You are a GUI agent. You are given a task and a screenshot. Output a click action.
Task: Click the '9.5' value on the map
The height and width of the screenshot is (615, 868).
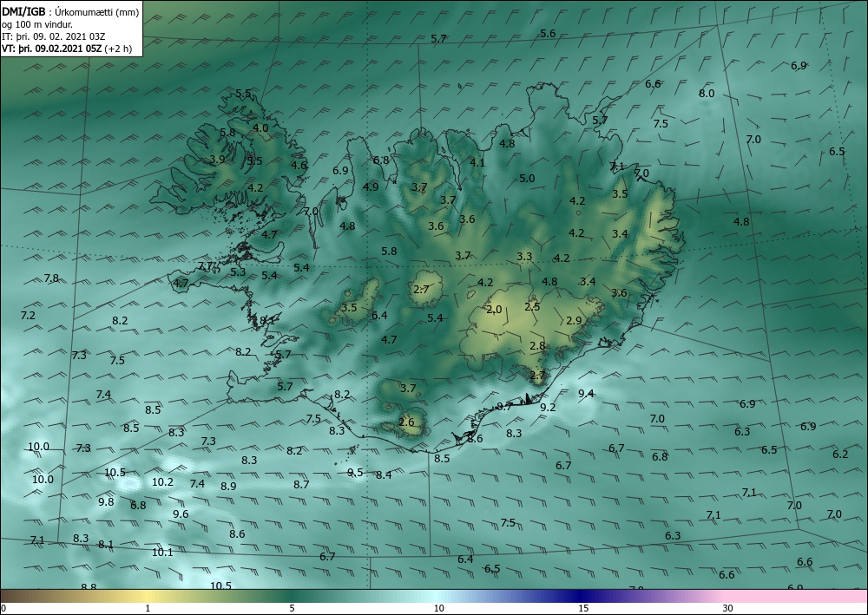pyautogui.click(x=355, y=472)
